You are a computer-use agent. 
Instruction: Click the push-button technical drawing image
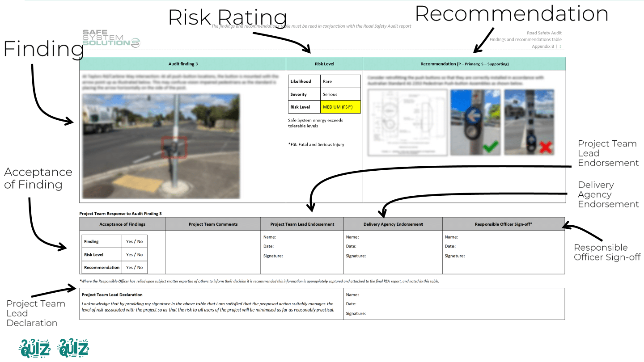pos(407,122)
